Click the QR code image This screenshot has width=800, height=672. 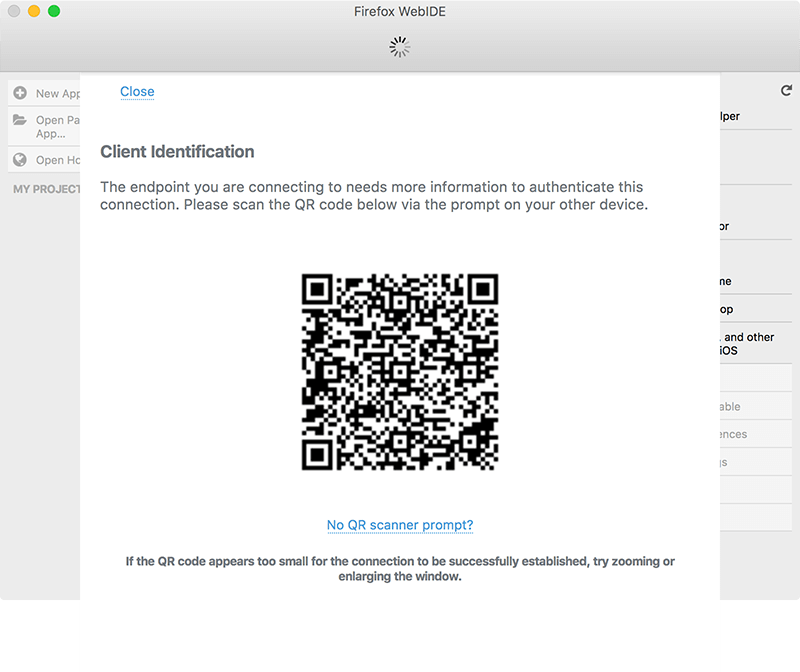(400, 372)
